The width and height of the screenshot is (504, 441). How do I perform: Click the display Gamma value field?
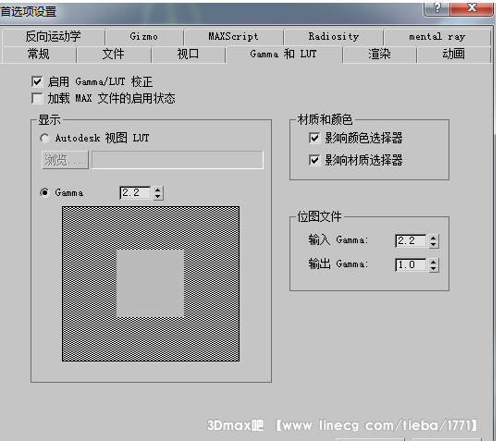[x=135, y=193]
